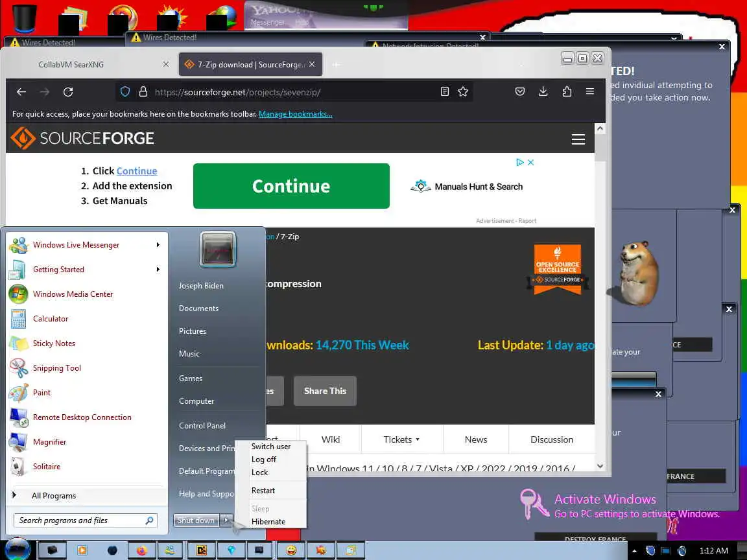747x560 pixels.
Task: Select Switch user from power menu
Action: click(270, 447)
